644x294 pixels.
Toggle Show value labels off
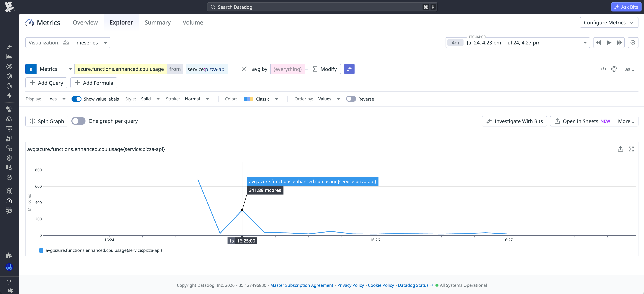pyautogui.click(x=76, y=99)
